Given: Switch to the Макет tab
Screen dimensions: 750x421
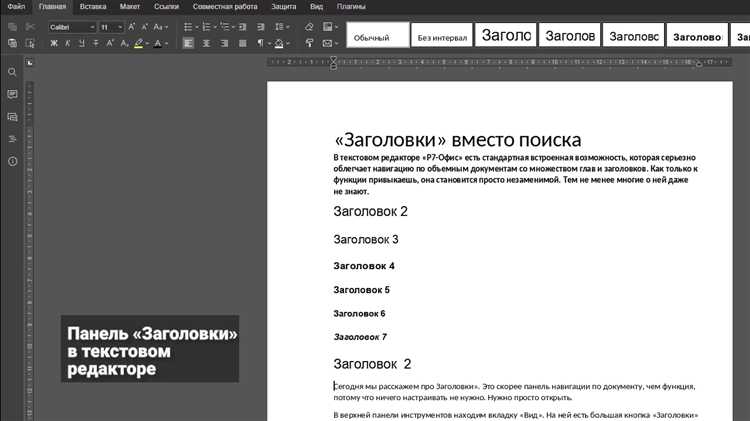Looking at the screenshot, I should (130, 7).
